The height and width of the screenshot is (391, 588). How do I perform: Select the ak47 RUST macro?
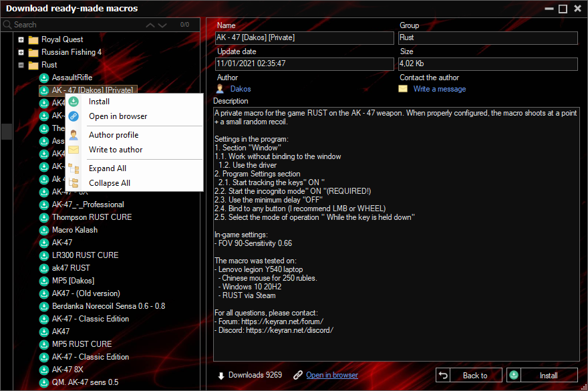point(71,268)
